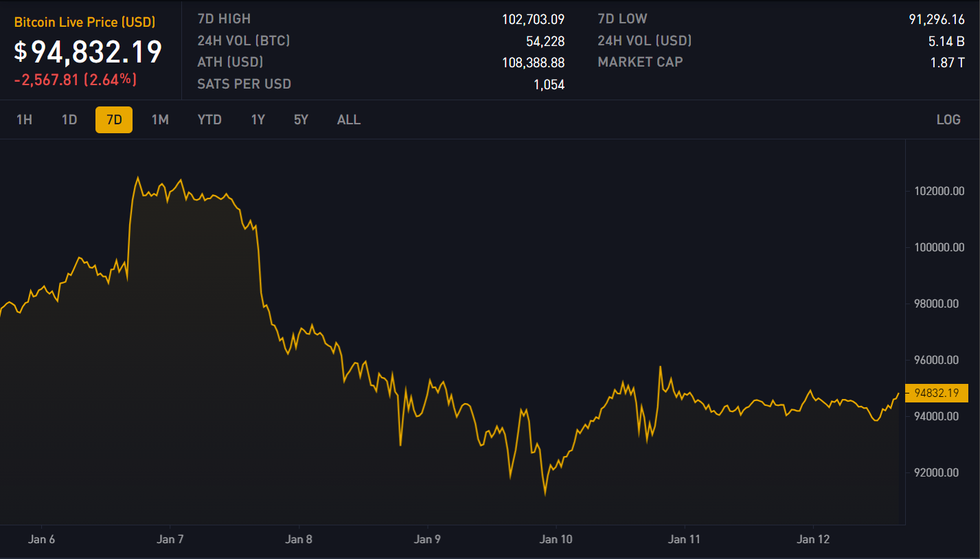
Task: Show ALL time price history
Action: [349, 119]
